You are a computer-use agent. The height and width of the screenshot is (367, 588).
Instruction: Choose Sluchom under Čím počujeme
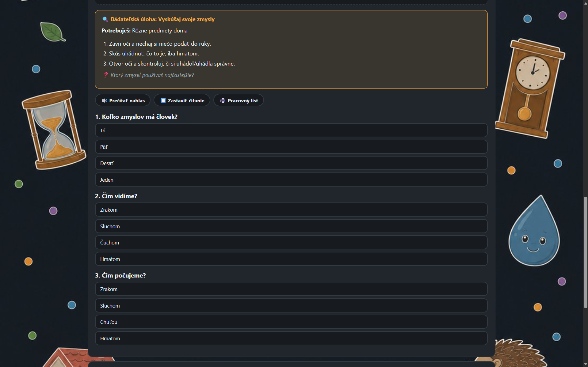pos(291,306)
